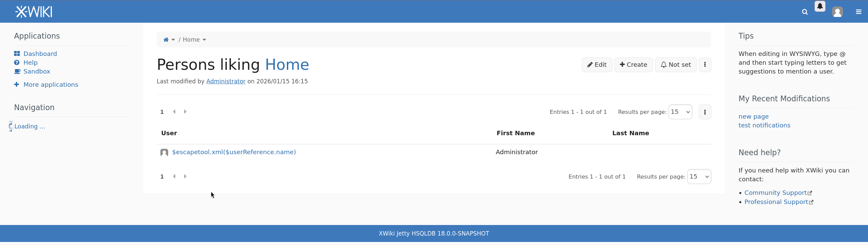Open the hamburger drawer menu
This screenshot has width=868, height=245.
click(859, 12)
